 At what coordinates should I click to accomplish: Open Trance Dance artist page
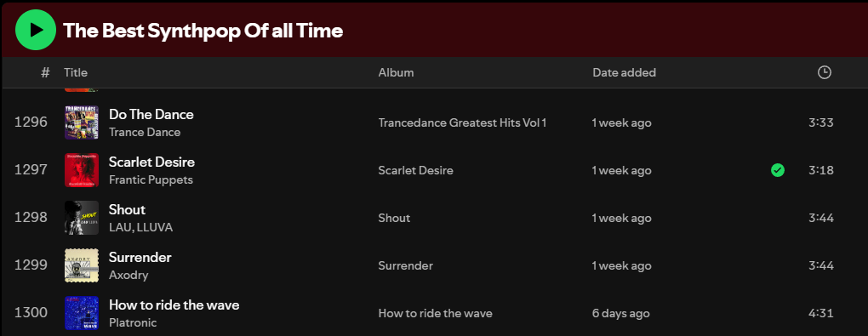pyautogui.click(x=145, y=133)
